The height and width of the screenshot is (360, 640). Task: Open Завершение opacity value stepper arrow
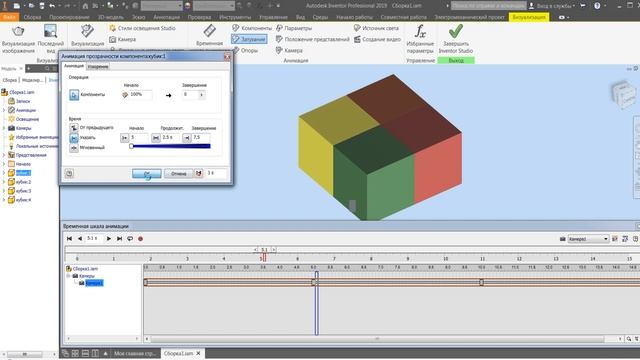coord(202,95)
